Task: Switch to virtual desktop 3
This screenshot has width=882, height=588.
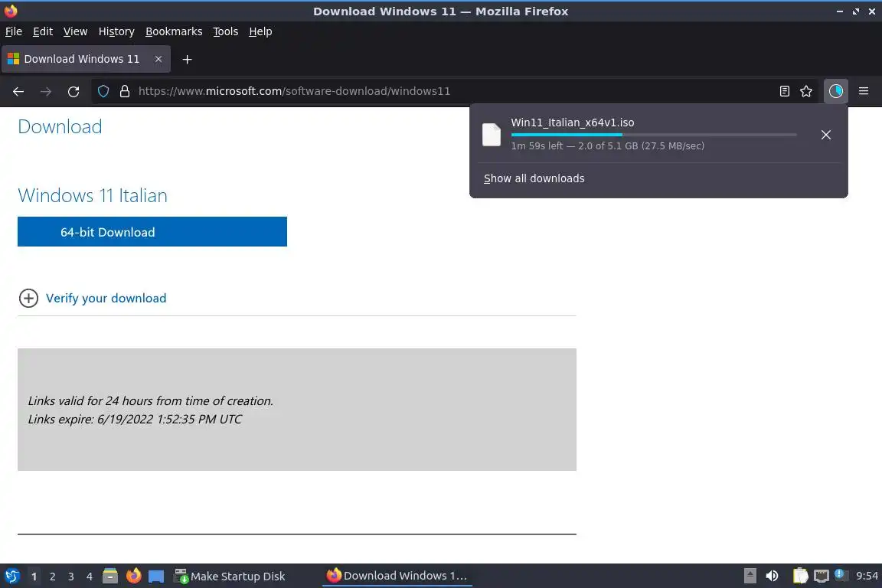Action: tap(71, 577)
